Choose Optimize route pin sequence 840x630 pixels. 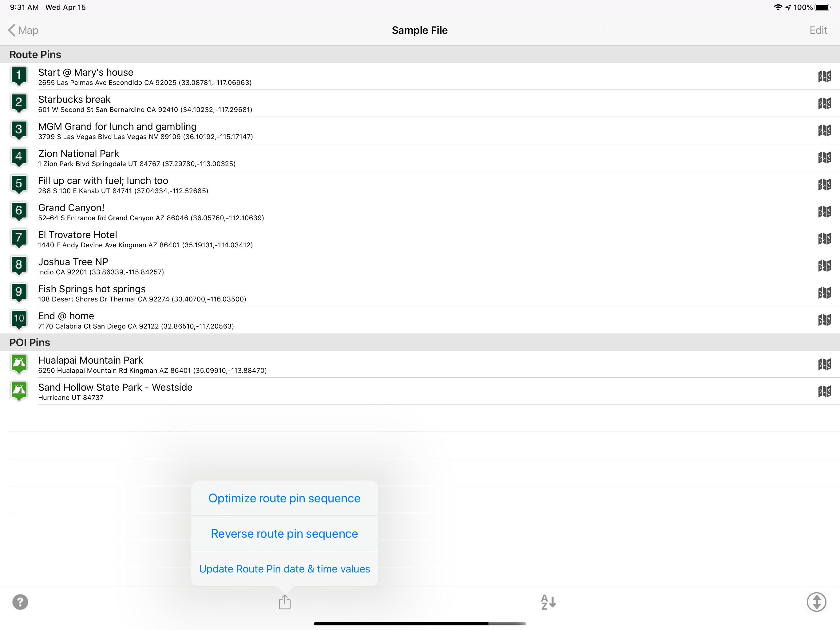click(284, 498)
